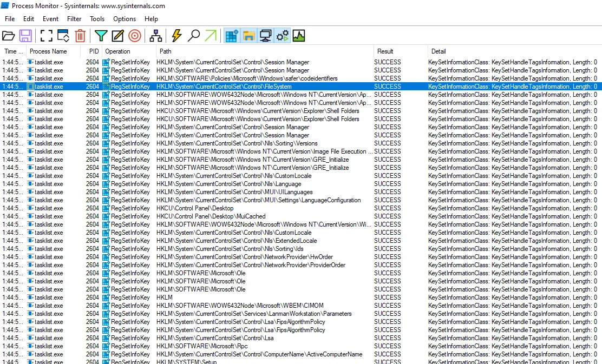Viewport: 602px width, 364px height.
Task: Select the Control\Nls\Language path row
Action: (301, 184)
